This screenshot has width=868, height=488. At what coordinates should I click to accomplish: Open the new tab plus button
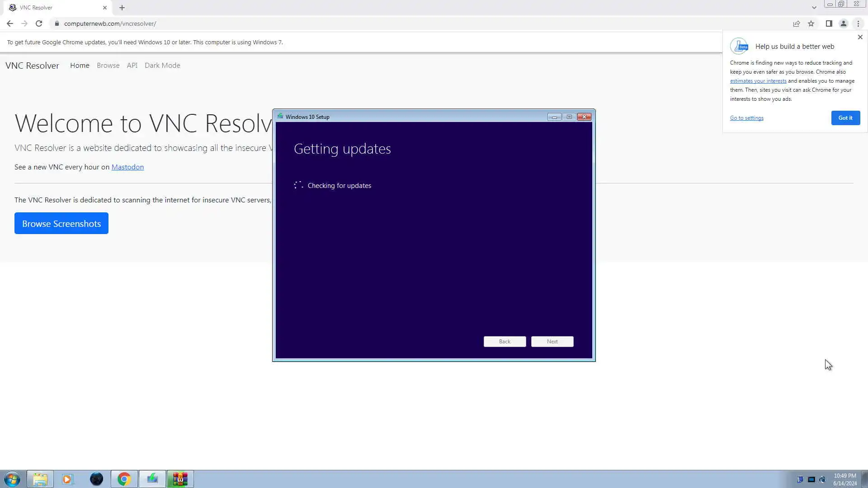[x=122, y=8]
